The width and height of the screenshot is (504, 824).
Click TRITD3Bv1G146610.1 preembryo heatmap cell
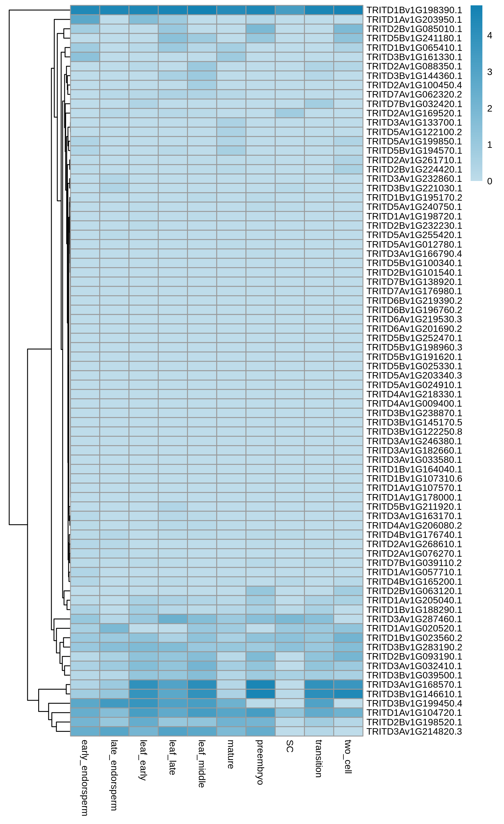point(260,694)
